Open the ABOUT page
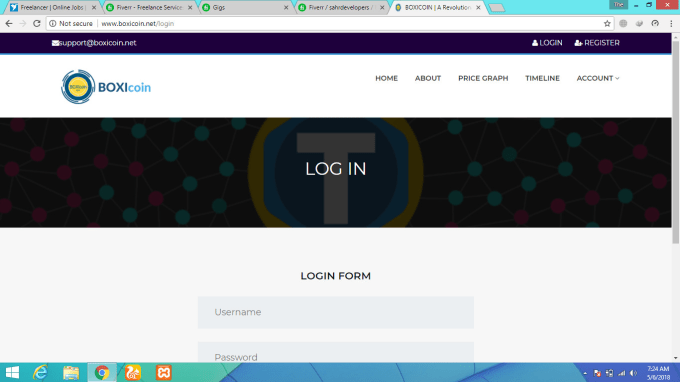The image size is (680, 382). coord(428,78)
